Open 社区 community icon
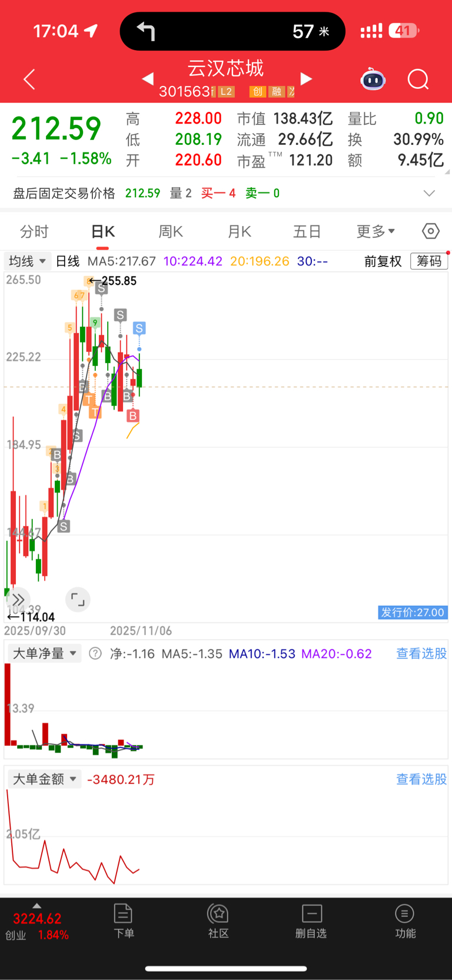The image size is (452, 980). tap(218, 921)
